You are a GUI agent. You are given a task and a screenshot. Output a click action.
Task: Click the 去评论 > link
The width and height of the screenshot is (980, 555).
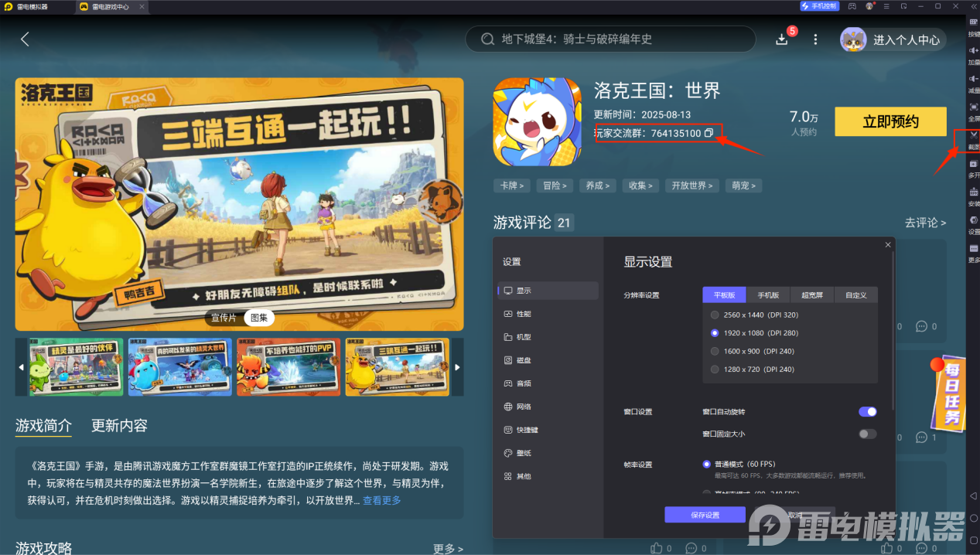click(x=926, y=223)
